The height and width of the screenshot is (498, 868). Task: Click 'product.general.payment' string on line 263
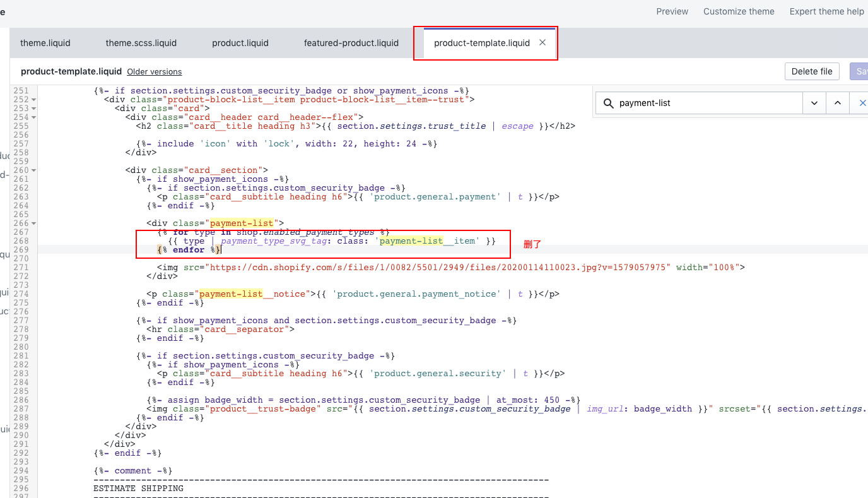435,197
